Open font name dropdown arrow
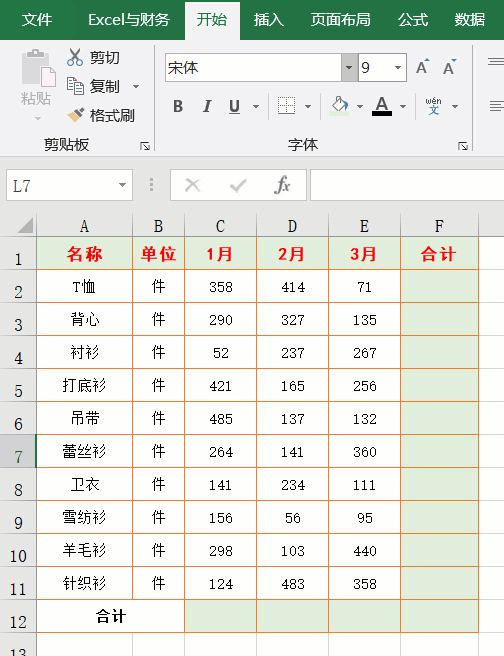 pyautogui.click(x=349, y=67)
